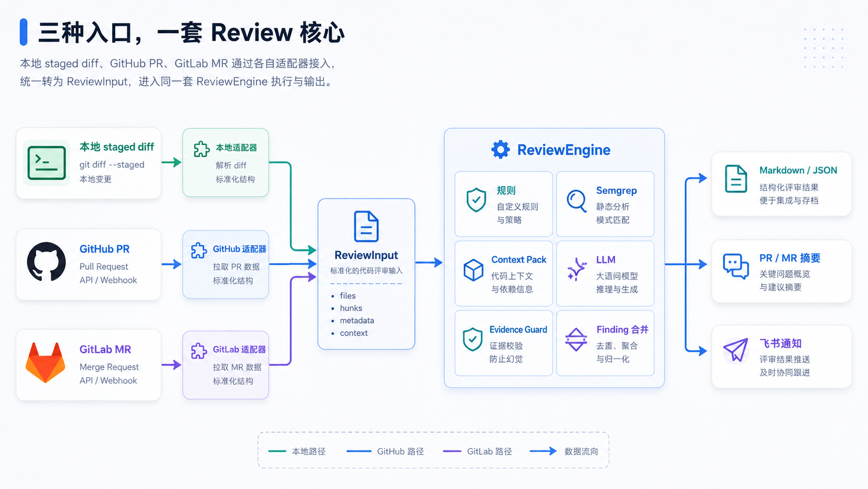Click the document icon of Markdown / JSON
The image size is (868, 489).
click(x=736, y=179)
